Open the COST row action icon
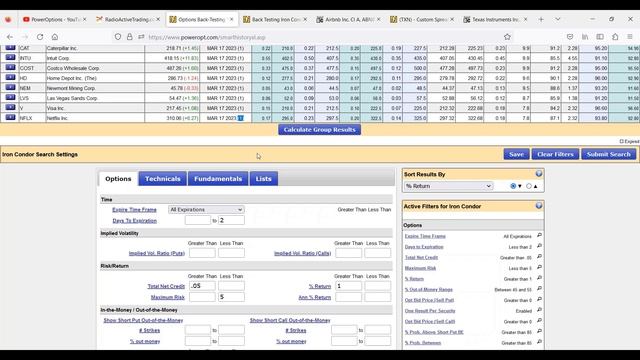 click(10, 67)
